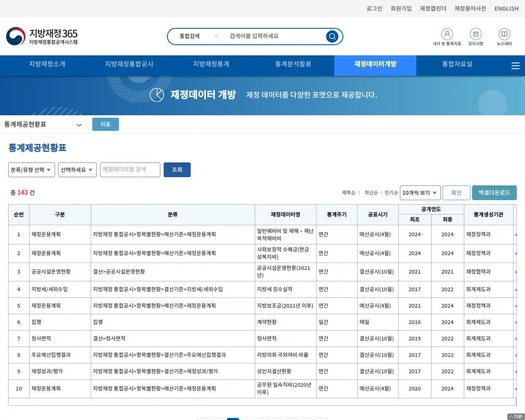
Task: Expand the 통합검색 search type dropdown
Action: click(x=199, y=36)
